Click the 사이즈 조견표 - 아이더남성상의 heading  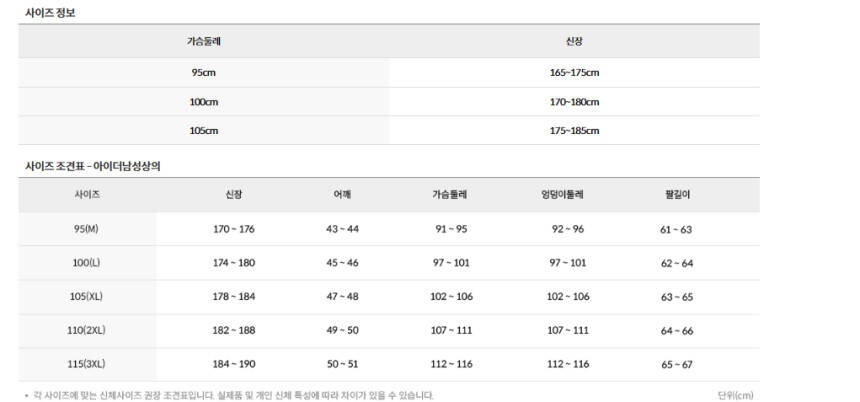pos(93,166)
